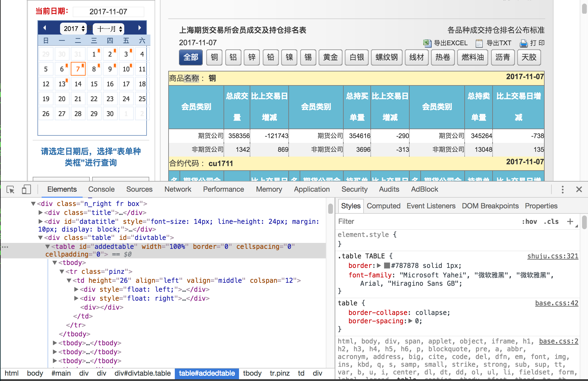The width and height of the screenshot is (588, 381).
Task: Click the Excel export icon
Action: (x=427, y=43)
